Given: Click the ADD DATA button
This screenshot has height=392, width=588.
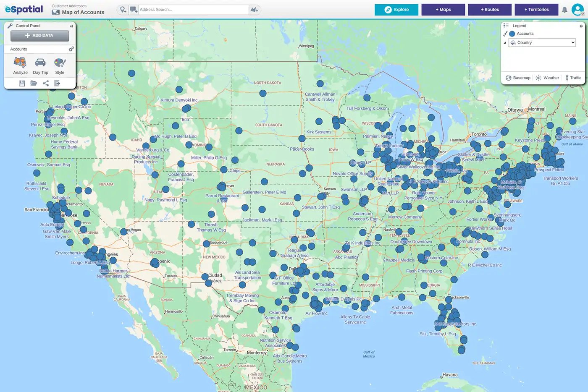Looking at the screenshot, I should tap(40, 36).
